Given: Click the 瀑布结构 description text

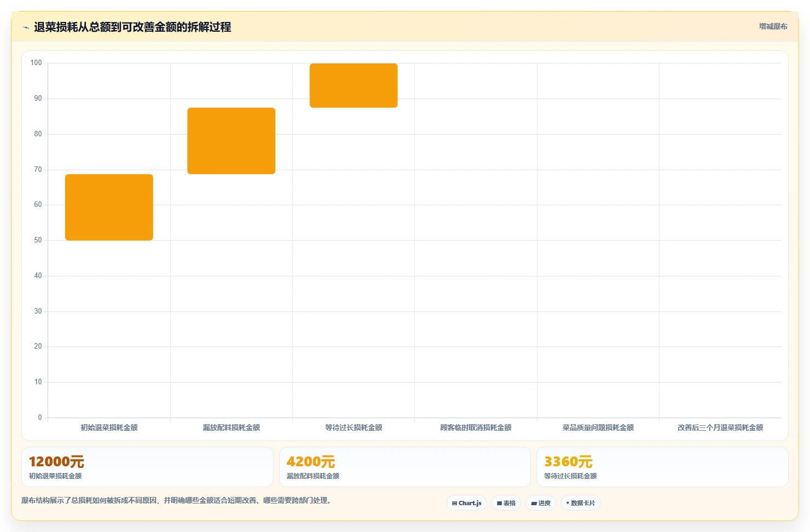Looking at the screenshot, I should click(x=176, y=500).
